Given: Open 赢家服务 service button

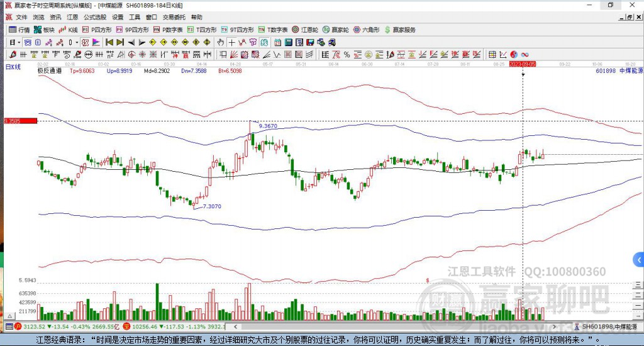Looking at the screenshot, I should click(x=400, y=30).
